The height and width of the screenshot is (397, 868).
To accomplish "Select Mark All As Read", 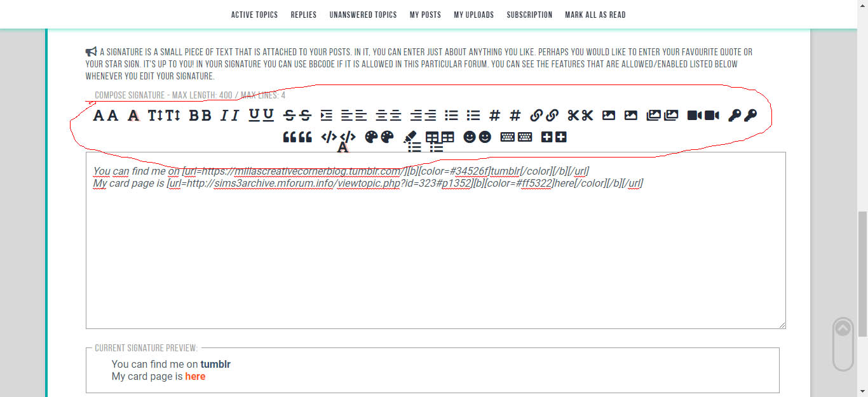I will pyautogui.click(x=595, y=15).
